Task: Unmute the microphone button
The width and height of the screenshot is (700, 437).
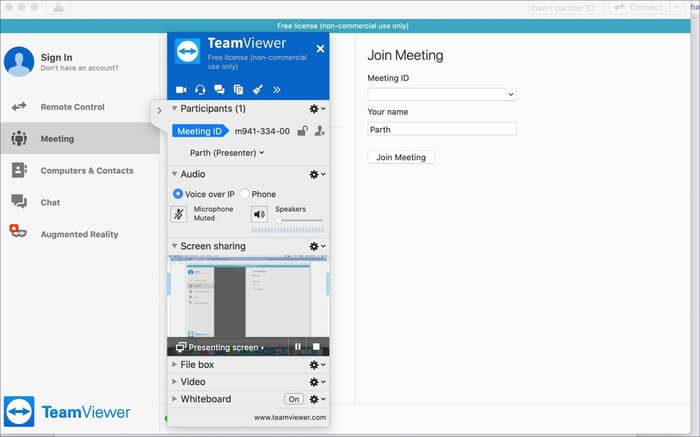Action: [x=179, y=214]
